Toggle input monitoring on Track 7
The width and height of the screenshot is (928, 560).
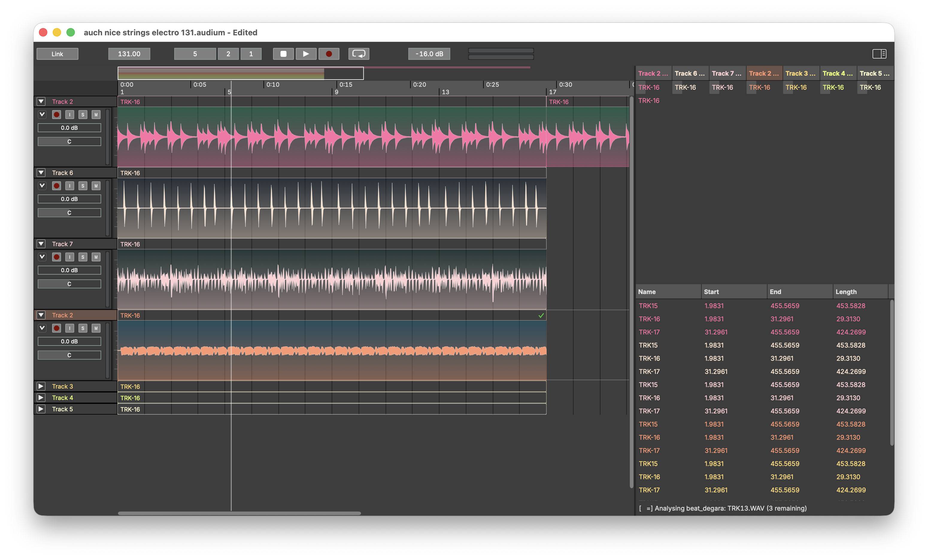(x=70, y=257)
